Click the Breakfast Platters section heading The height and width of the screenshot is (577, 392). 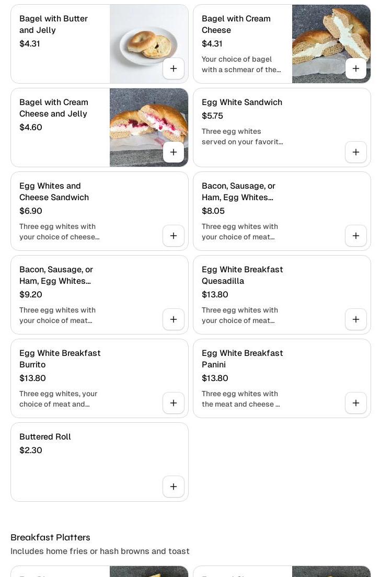[x=50, y=537]
